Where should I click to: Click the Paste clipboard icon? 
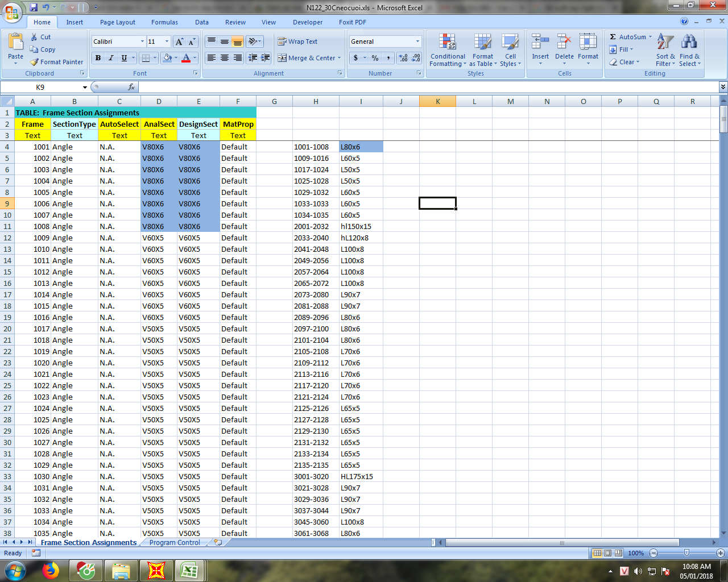click(16, 43)
